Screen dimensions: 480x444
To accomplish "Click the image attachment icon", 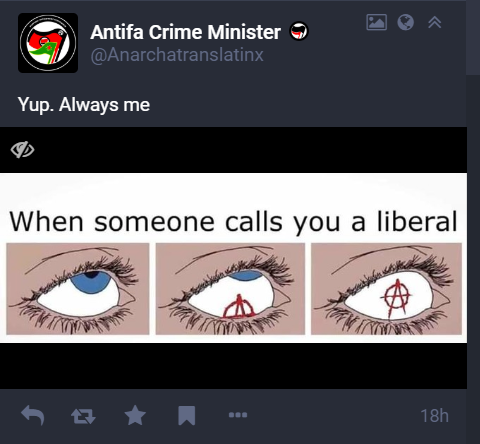I will 377,22.
